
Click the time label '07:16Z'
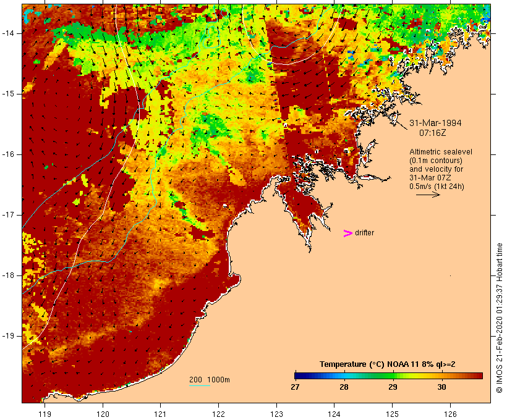tap(433, 133)
